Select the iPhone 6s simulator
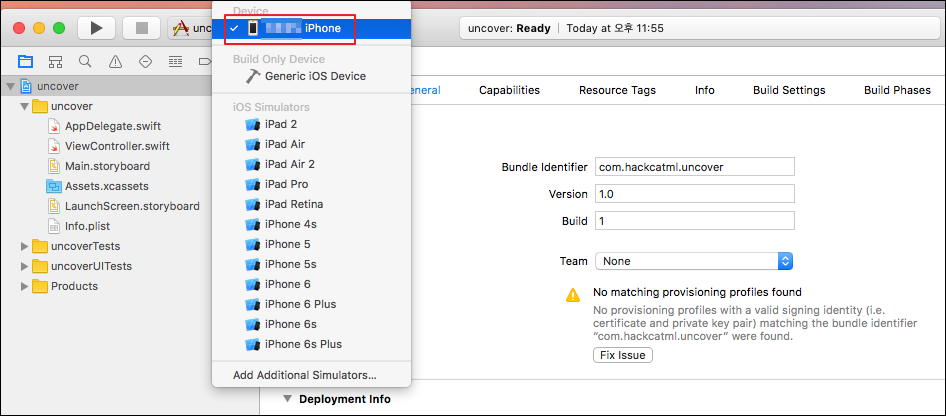The height and width of the screenshot is (416, 946). click(x=311, y=324)
